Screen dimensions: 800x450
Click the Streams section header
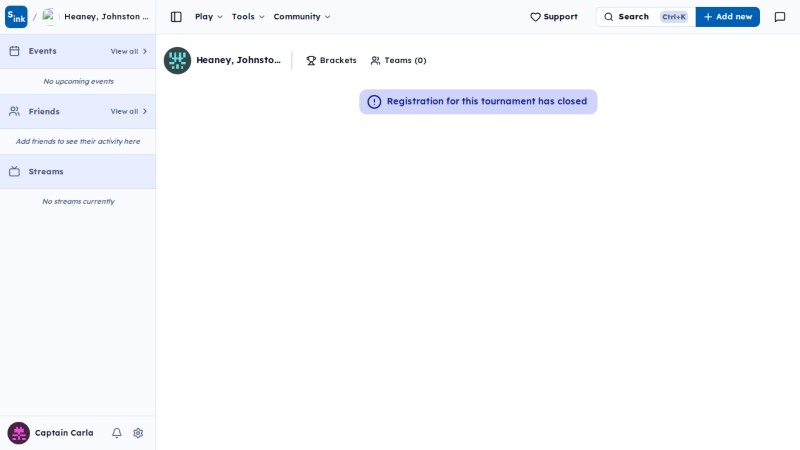[x=78, y=171]
